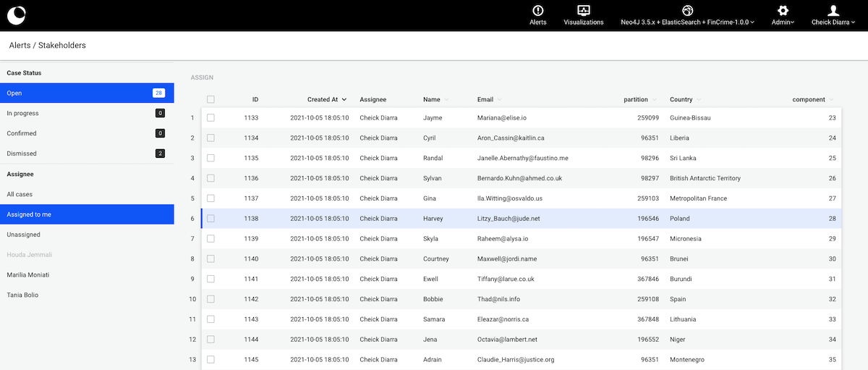Viewport: 868px width, 370px height.
Task: Select the checkbox for row 1140
Action: (210, 258)
